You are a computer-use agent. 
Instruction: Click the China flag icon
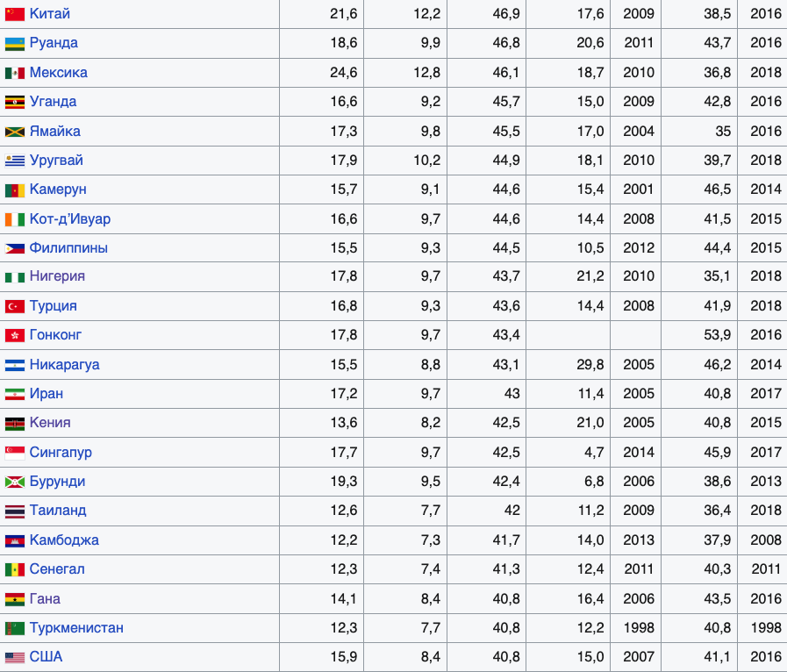click(x=15, y=14)
